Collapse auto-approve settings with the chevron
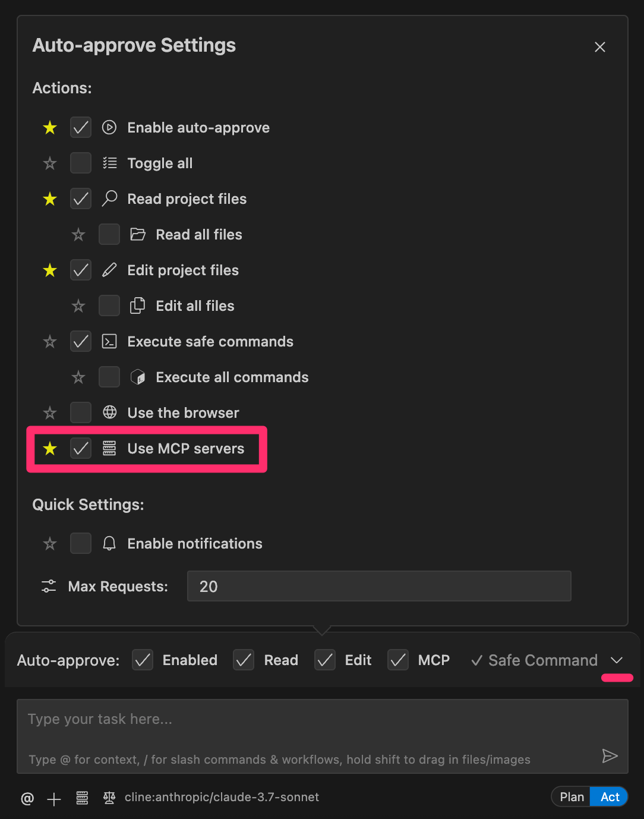Viewport: 644px width, 819px height. pos(617,660)
